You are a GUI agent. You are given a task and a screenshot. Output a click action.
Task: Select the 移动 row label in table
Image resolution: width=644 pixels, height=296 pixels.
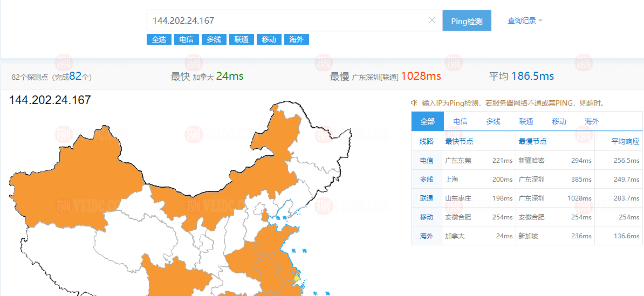click(426, 217)
